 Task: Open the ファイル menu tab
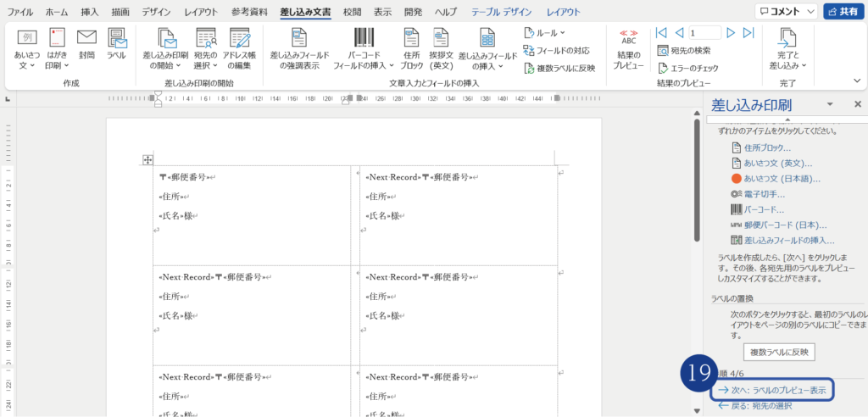pos(20,12)
